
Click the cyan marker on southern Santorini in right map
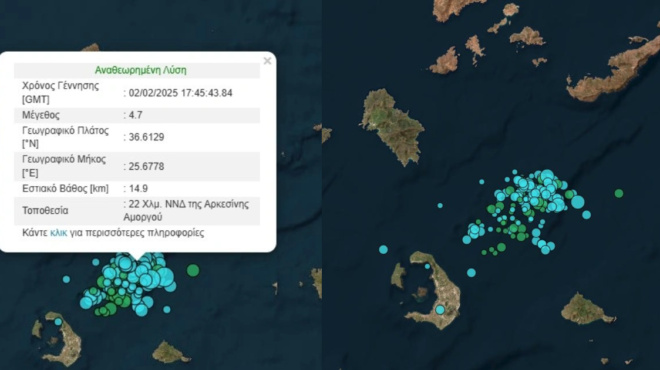440,310
